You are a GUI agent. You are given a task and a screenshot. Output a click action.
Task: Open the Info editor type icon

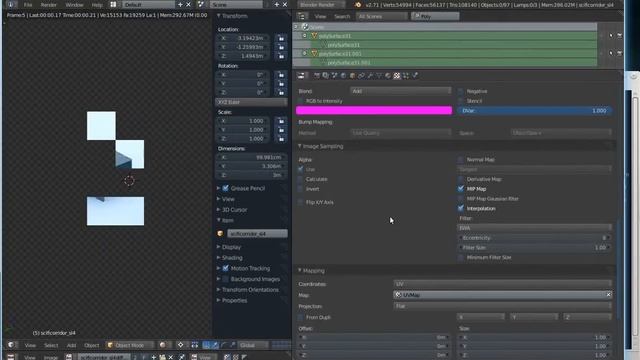[x=11, y=4]
